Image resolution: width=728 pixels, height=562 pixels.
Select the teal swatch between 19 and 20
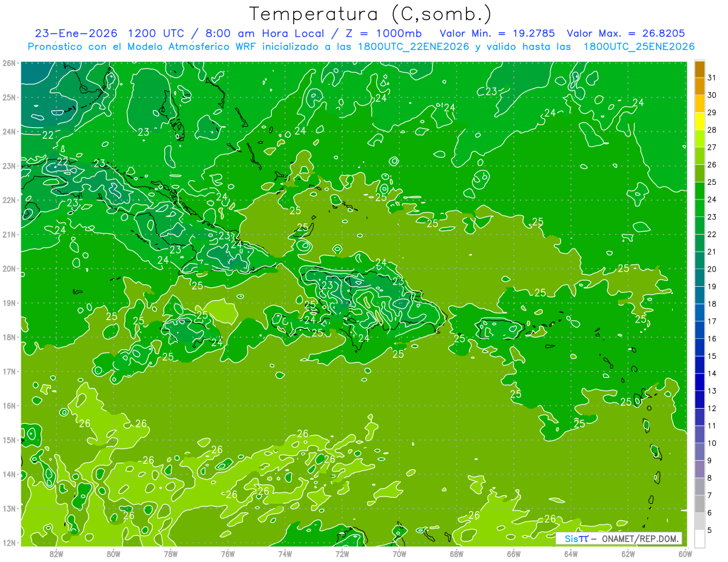[699, 277]
